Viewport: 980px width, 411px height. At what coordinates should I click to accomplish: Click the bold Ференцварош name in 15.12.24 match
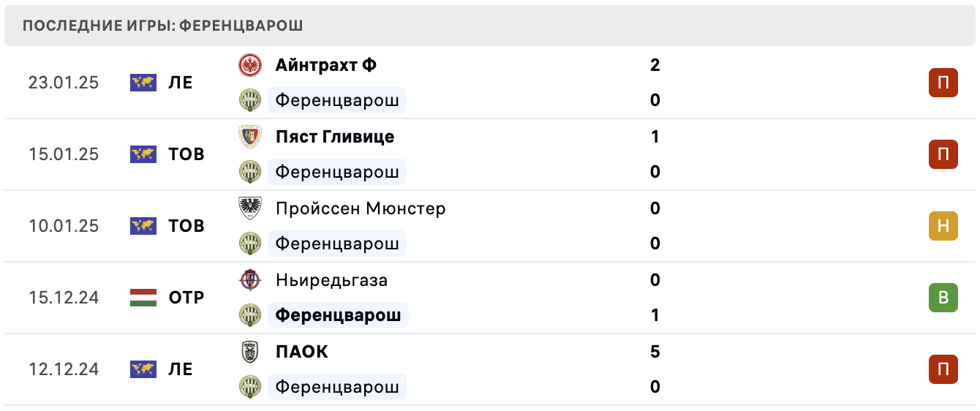[x=338, y=315]
